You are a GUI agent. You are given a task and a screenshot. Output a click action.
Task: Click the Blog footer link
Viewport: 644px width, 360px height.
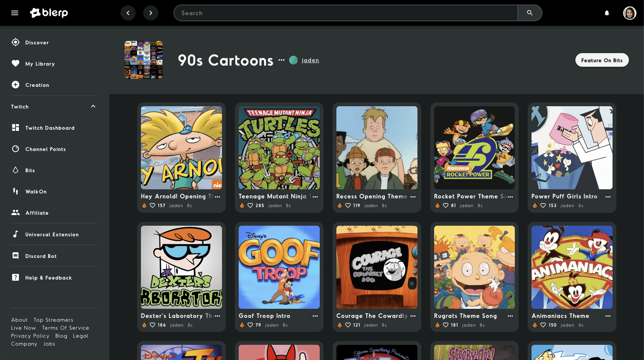[61, 336]
